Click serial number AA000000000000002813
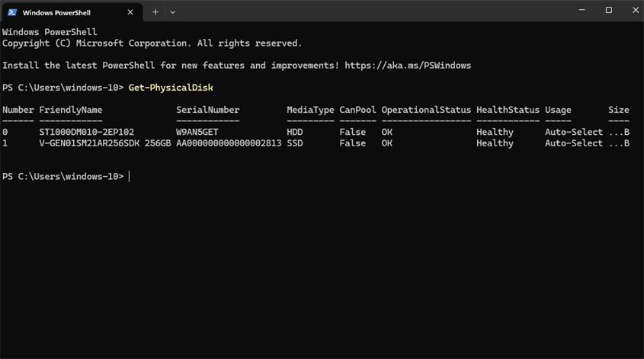The image size is (644, 359). [229, 143]
